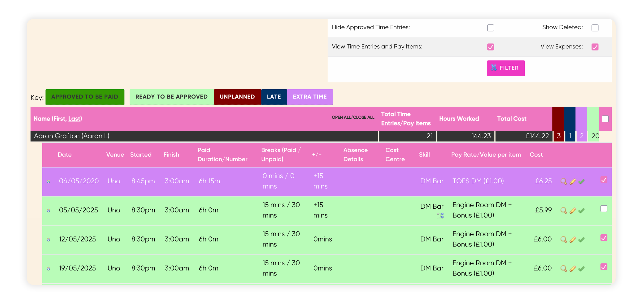Uncheck the View Expenses checkbox

(x=595, y=47)
